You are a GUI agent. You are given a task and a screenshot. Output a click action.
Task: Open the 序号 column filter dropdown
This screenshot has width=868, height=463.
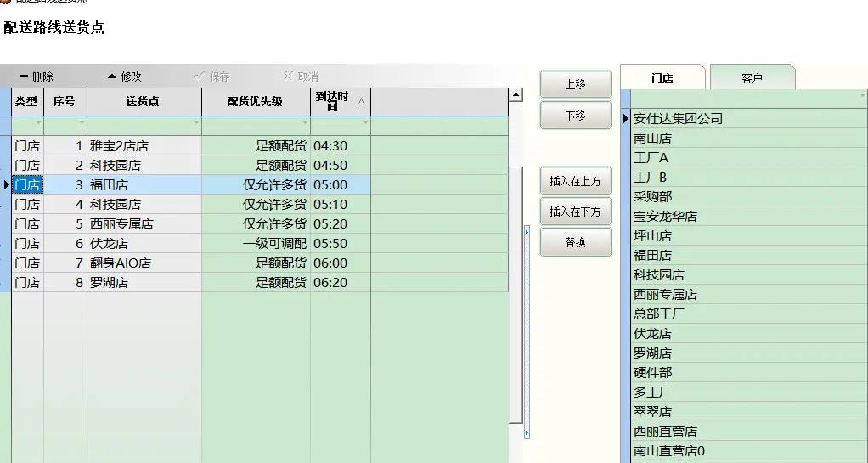coord(82,123)
